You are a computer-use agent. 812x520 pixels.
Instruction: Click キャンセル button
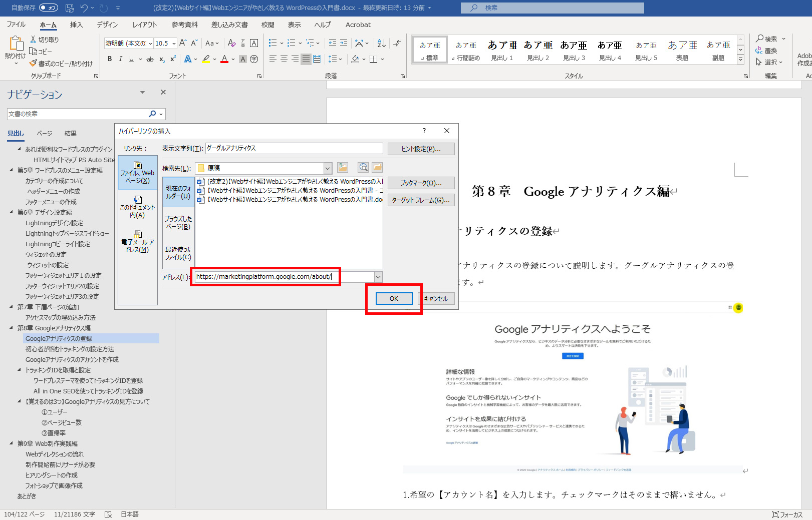(436, 299)
